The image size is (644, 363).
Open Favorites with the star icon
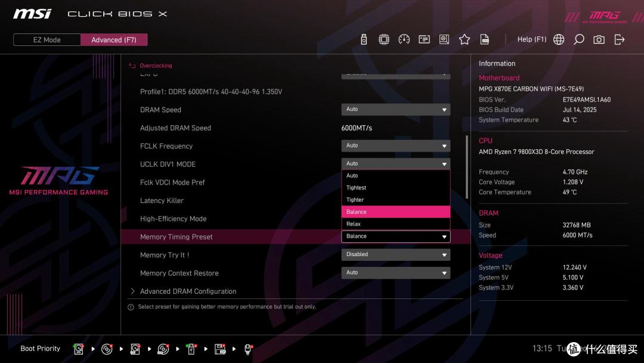click(x=464, y=39)
